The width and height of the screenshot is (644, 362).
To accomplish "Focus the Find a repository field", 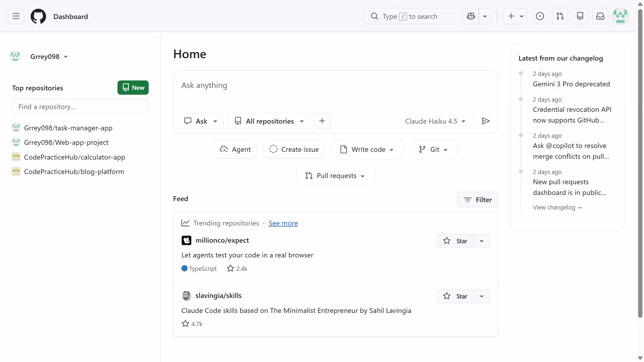I will (80, 107).
